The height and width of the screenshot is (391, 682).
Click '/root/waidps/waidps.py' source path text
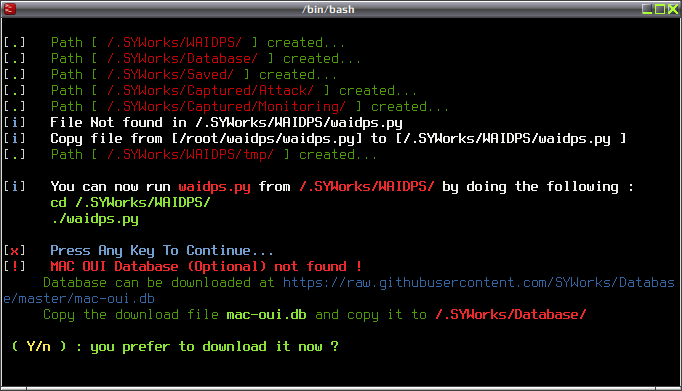267,139
